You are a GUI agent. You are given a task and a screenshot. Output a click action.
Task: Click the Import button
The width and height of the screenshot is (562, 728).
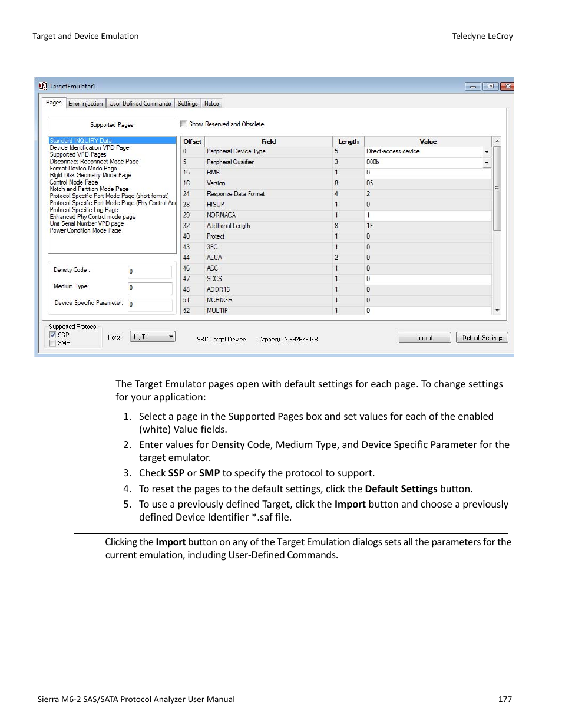point(425,338)
